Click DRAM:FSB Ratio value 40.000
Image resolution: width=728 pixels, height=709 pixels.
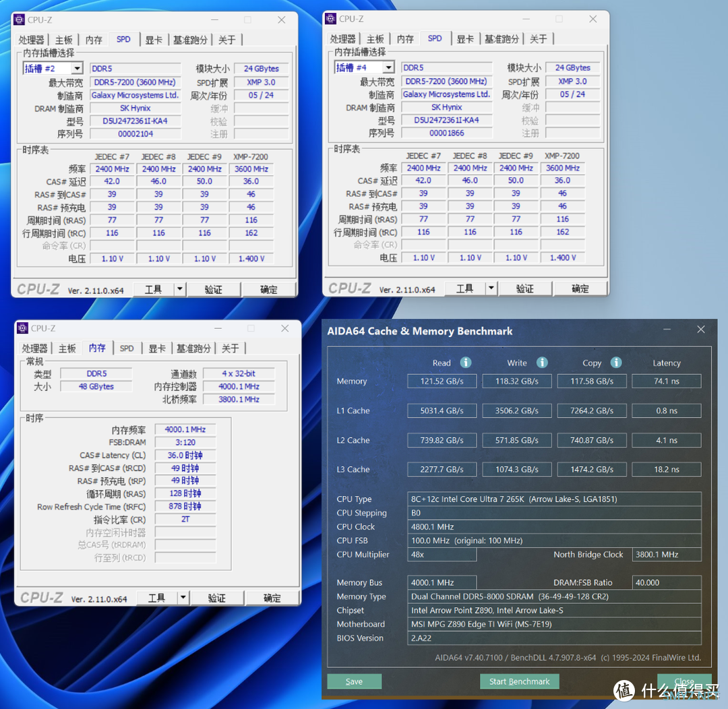pyautogui.click(x=667, y=582)
